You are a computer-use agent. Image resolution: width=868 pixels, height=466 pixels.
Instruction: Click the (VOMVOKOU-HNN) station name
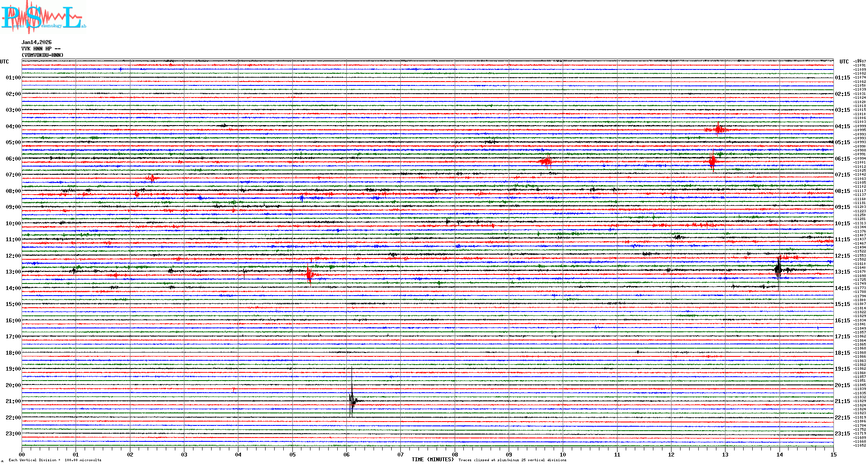tap(42, 55)
